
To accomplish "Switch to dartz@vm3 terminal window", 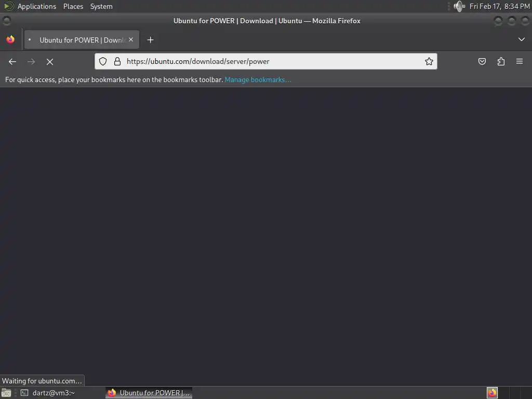I will click(x=48, y=393).
